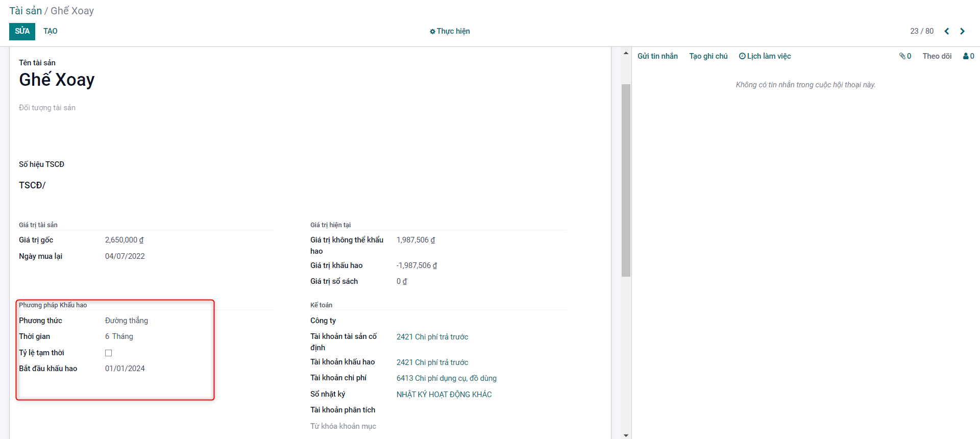Click the Lịch làm việc clock item
The width and height of the screenshot is (980, 439).
click(765, 56)
